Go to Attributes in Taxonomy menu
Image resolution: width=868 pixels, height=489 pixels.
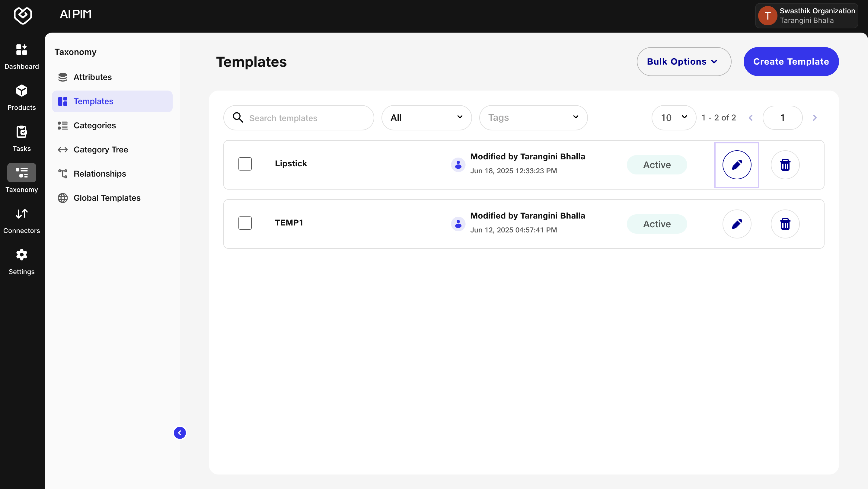(x=112, y=77)
